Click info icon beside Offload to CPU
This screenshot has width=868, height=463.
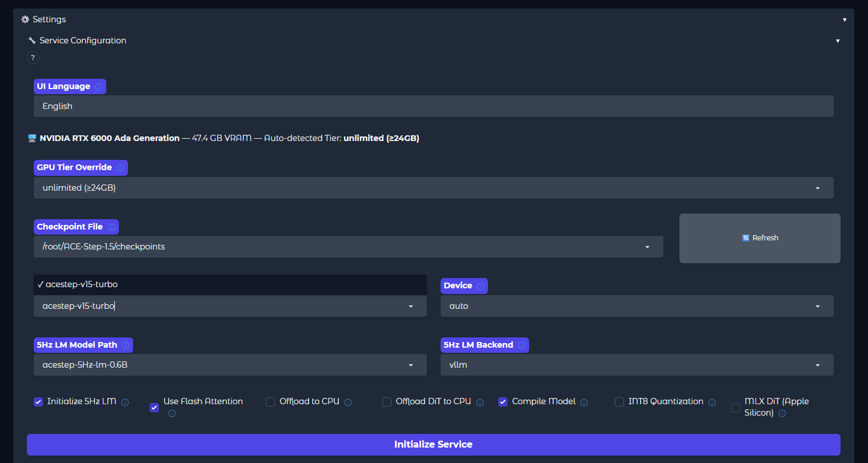pyautogui.click(x=348, y=402)
